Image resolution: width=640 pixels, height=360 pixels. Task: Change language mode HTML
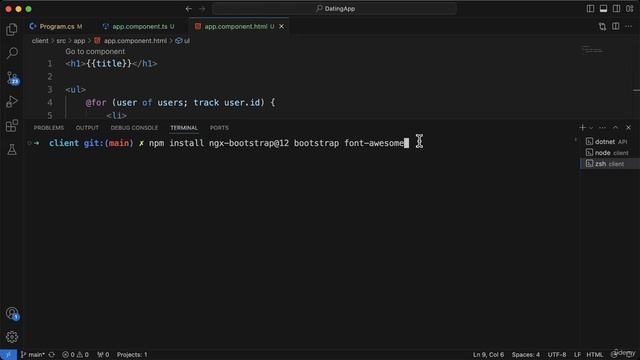coord(595,355)
